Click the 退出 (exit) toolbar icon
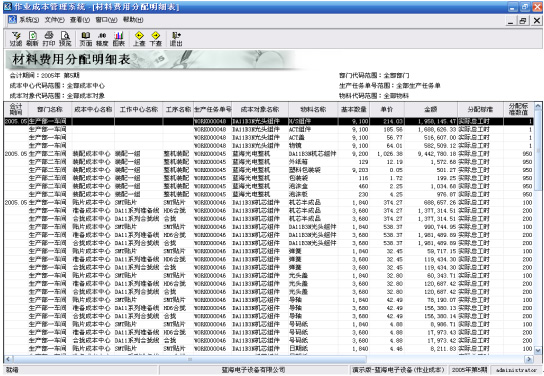 176,39
